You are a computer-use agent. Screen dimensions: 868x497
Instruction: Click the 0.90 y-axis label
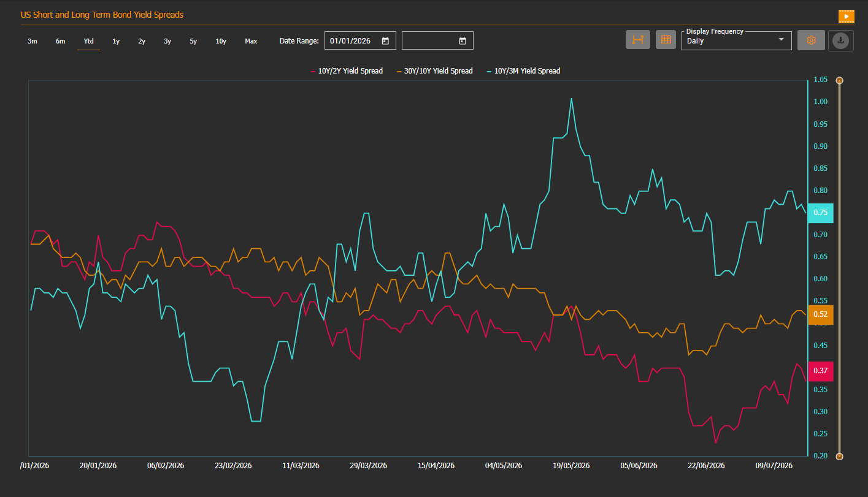(x=820, y=146)
